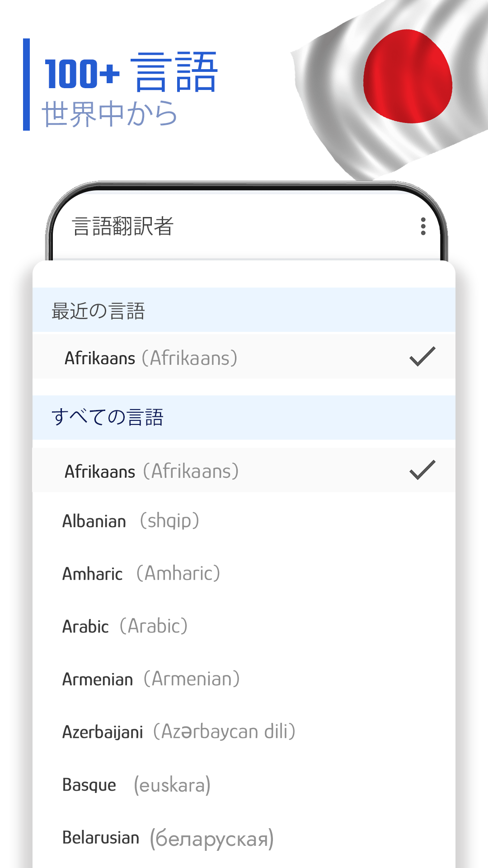The width and height of the screenshot is (488, 868).
Task: Choose Azerbaijani (Azərbaycan dili)
Action: 244,731
